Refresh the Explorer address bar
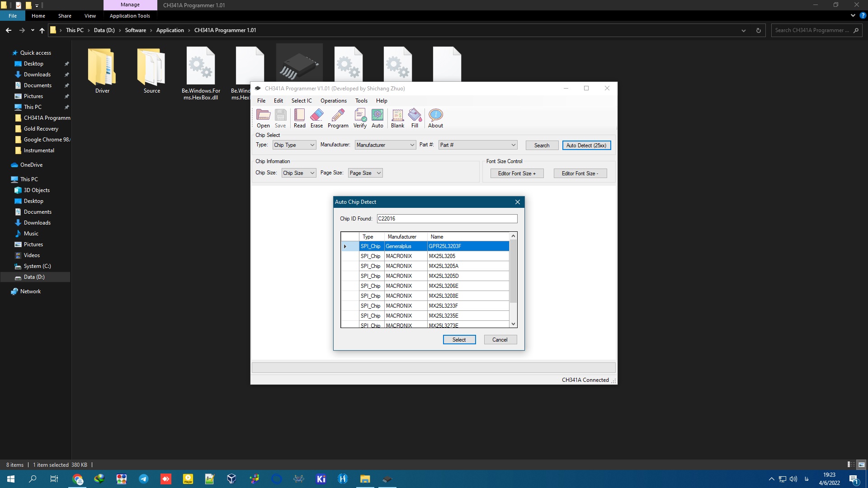Viewport: 868px width, 488px height. click(x=758, y=30)
